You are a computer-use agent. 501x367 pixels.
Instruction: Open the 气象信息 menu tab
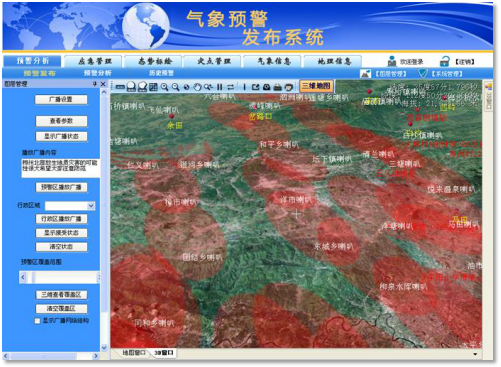274,61
